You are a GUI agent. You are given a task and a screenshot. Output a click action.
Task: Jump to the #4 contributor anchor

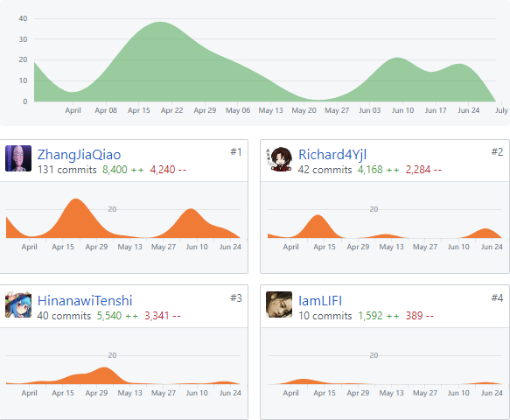pos(497,298)
